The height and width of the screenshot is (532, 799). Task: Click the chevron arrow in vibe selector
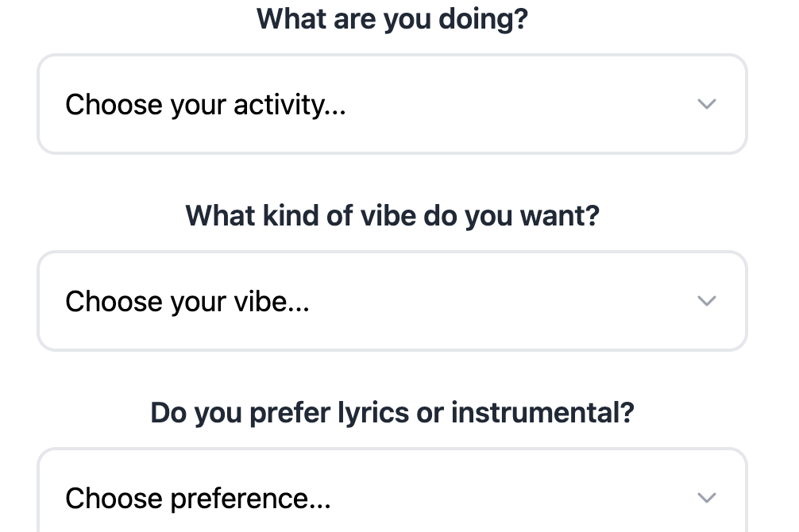tap(706, 301)
